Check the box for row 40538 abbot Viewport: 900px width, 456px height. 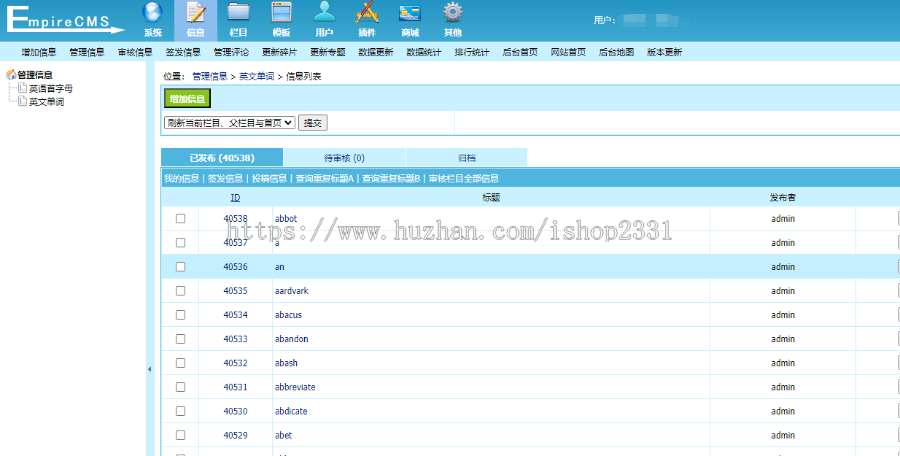[x=180, y=219]
